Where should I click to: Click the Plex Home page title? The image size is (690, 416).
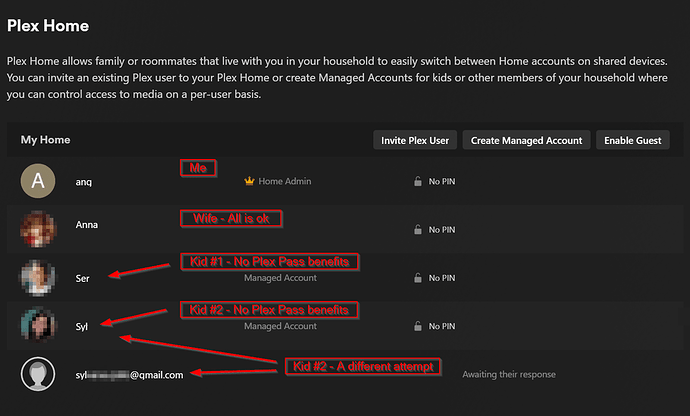coord(48,26)
